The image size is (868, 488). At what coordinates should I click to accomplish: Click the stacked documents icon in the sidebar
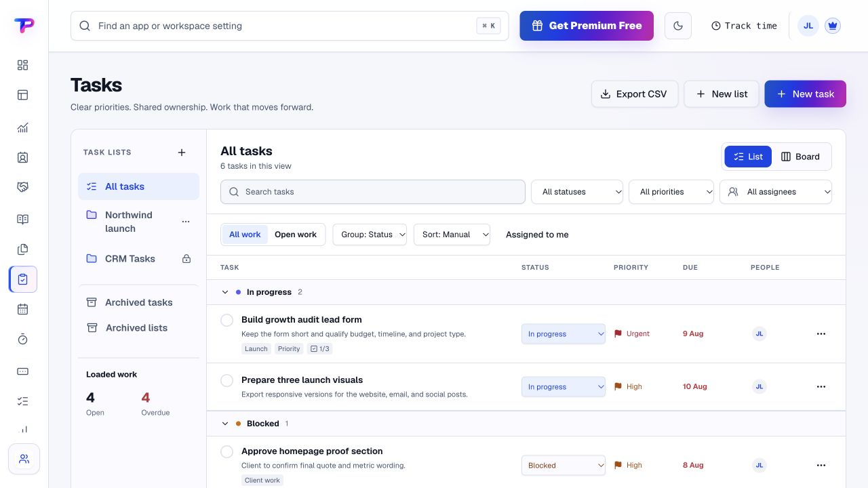click(x=22, y=249)
